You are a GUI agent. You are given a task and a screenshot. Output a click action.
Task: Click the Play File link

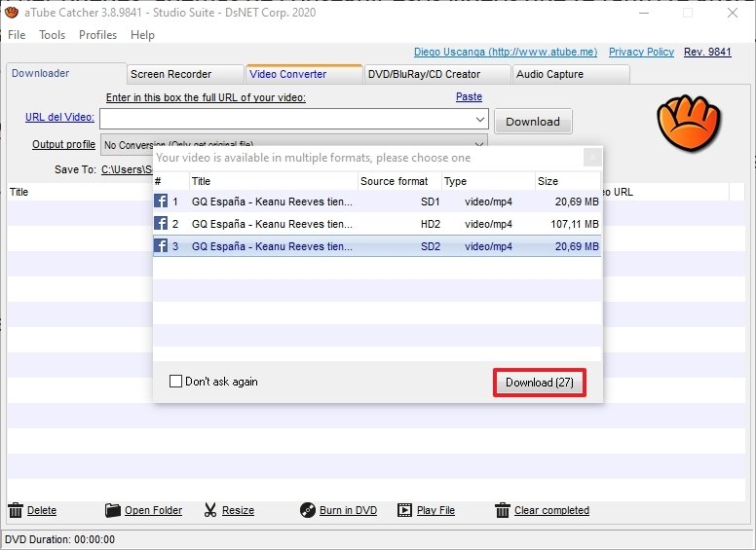pos(435,510)
